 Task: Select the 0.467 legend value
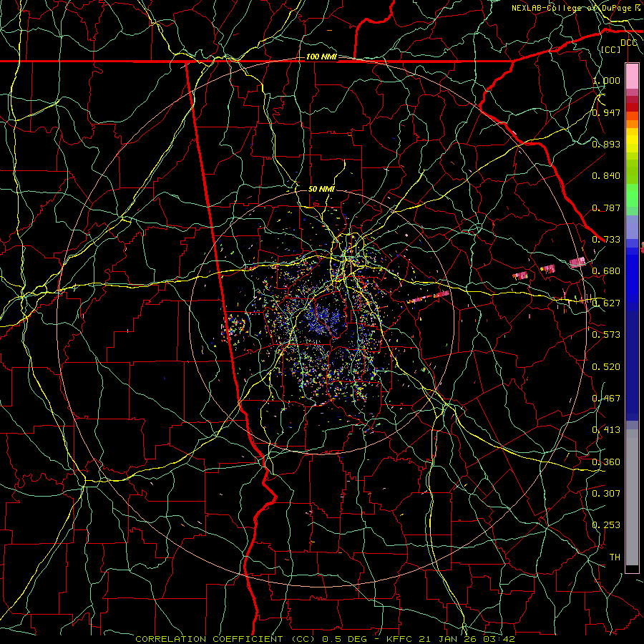[606, 399]
